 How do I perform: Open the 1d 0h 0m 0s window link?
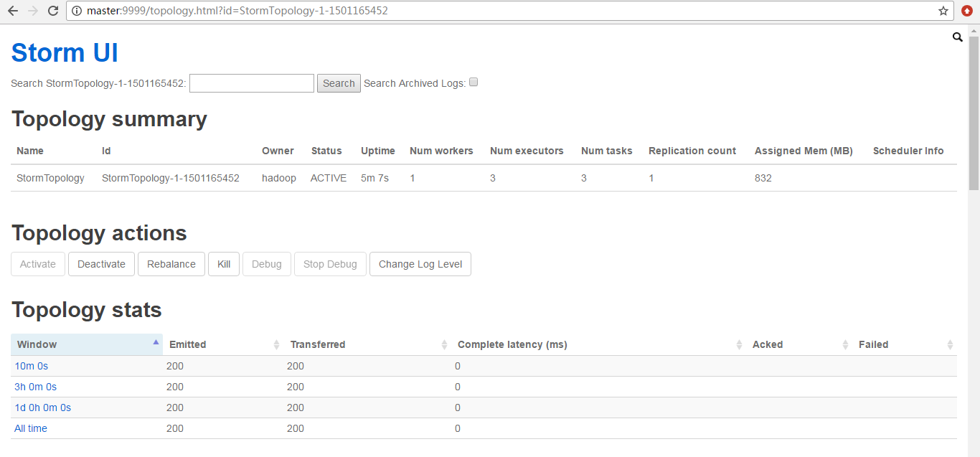pyautogui.click(x=43, y=407)
